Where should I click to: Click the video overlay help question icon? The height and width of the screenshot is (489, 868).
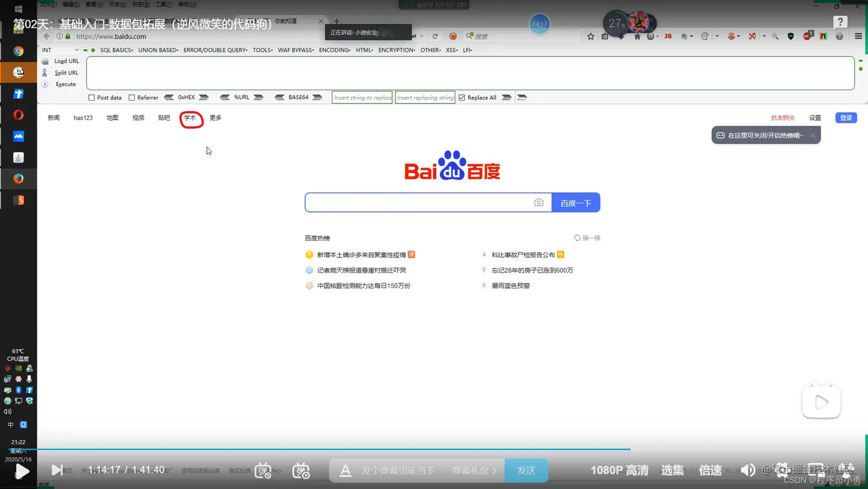pos(840,22)
